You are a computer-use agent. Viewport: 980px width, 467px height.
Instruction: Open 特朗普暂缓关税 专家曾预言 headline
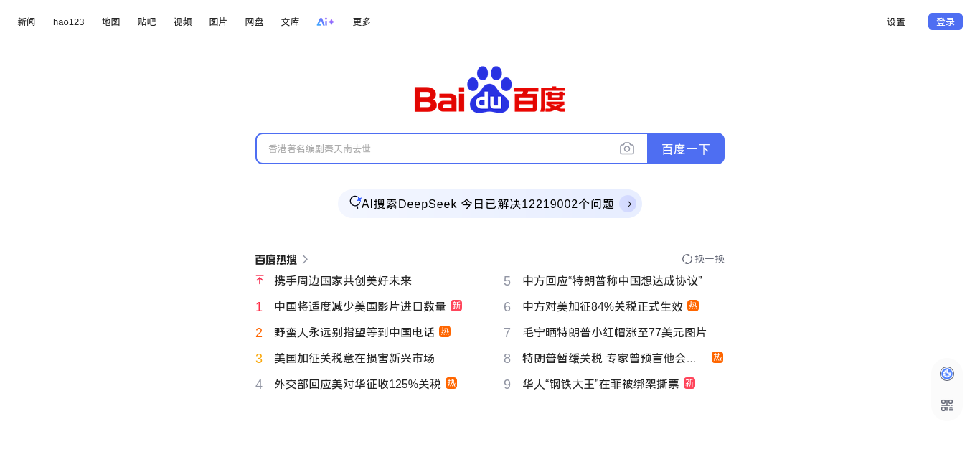[x=609, y=358]
